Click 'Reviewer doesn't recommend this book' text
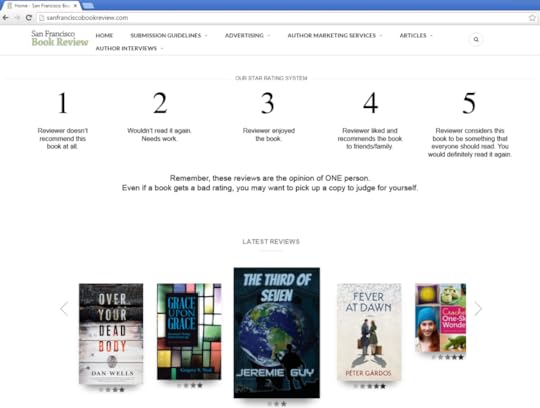The height and width of the screenshot is (408, 540). tap(62, 138)
